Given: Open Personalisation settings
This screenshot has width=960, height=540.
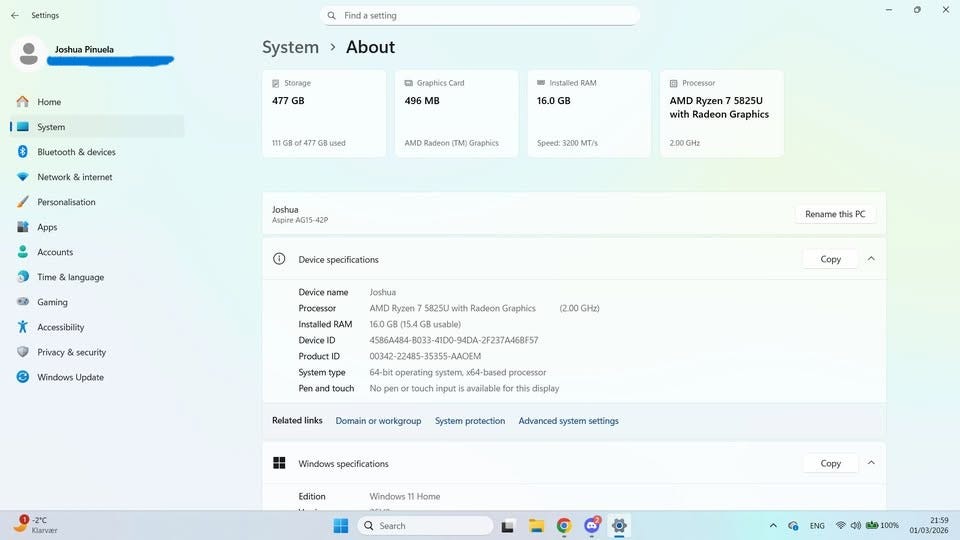Looking at the screenshot, I should (x=97, y=202).
